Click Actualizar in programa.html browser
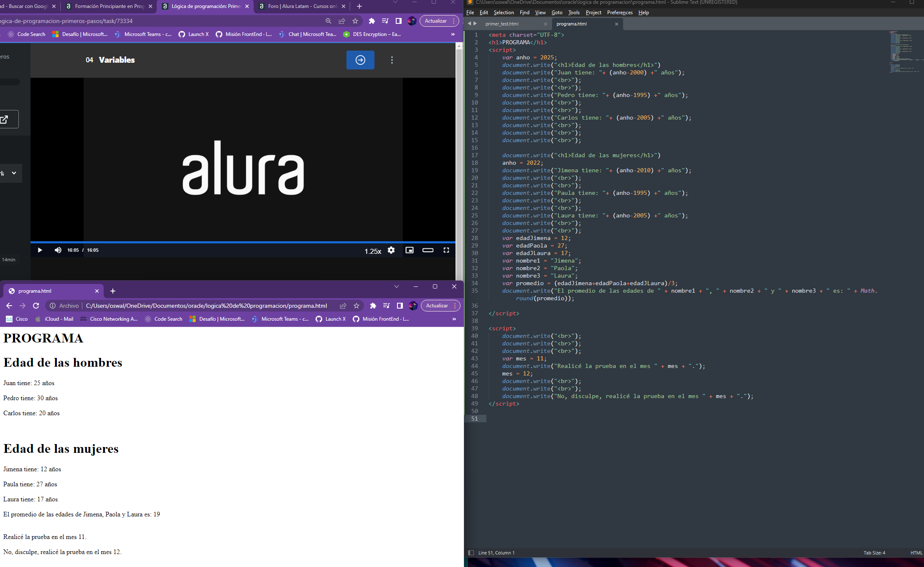 (x=437, y=306)
